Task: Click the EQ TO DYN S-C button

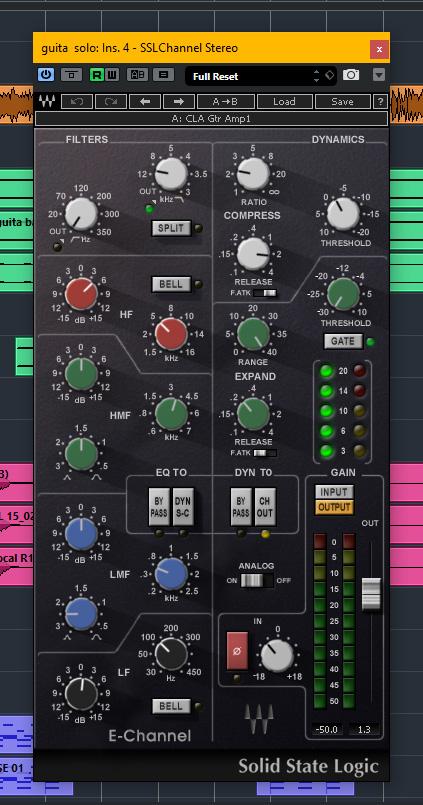Action: [x=183, y=506]
